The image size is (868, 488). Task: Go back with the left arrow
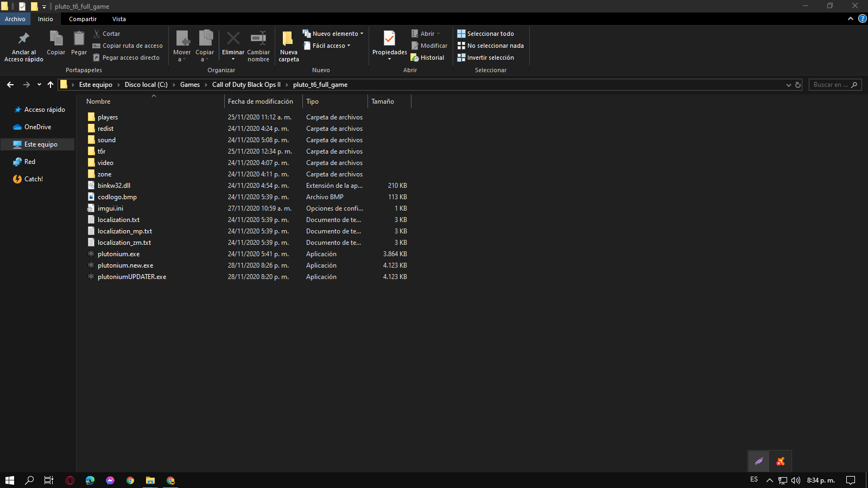coord(10,85)
